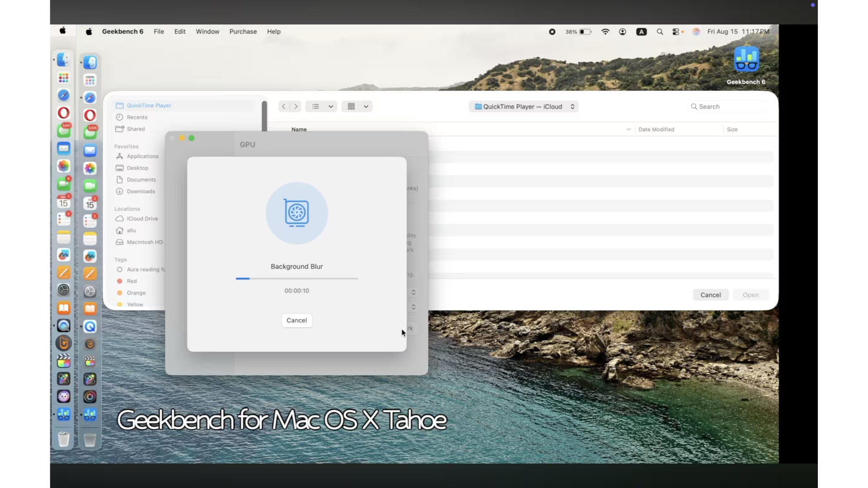Click the screen recording indicator icon

pyautogui.click(x=552, y=32)
